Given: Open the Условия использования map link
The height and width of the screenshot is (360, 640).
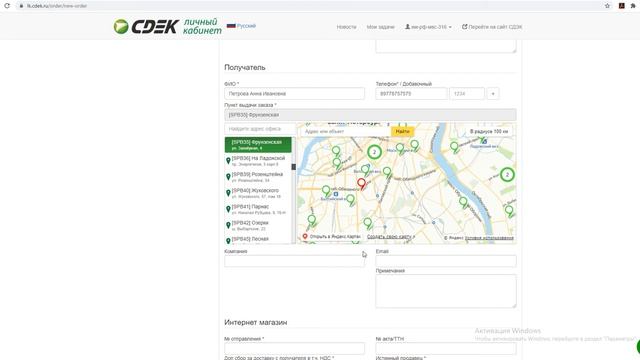Looking at the screenshot, I should click(489, 238).
